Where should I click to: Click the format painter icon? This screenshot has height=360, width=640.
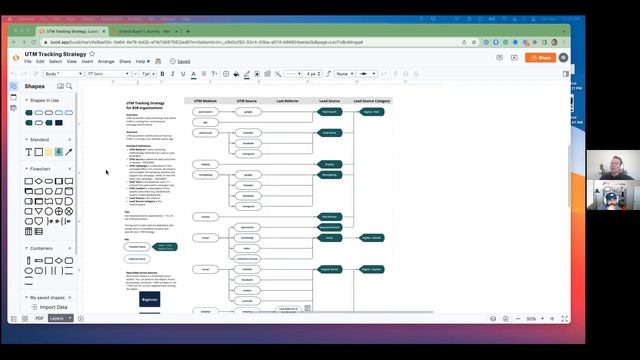point(36,74)
